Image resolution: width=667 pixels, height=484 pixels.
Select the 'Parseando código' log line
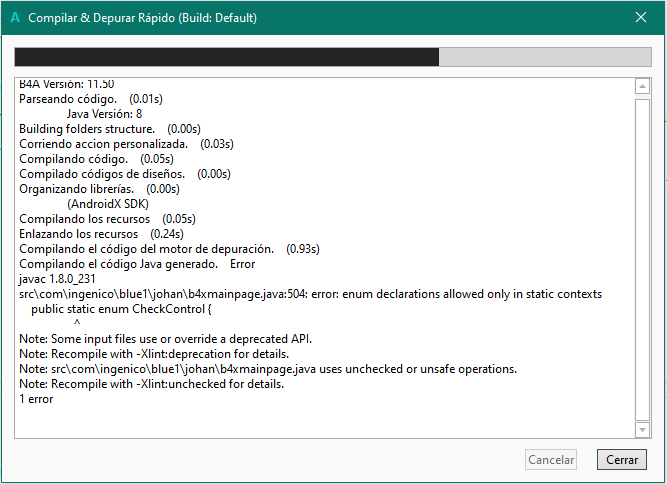90,100
